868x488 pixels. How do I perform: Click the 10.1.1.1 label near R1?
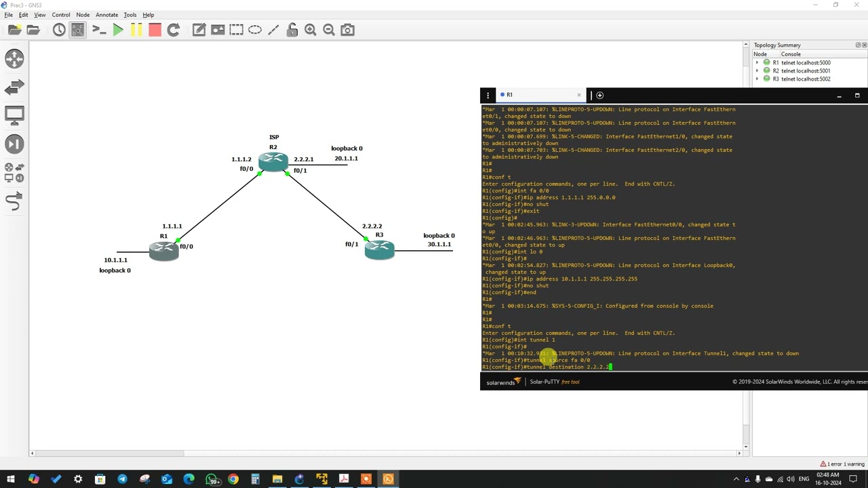coord(115,260)
